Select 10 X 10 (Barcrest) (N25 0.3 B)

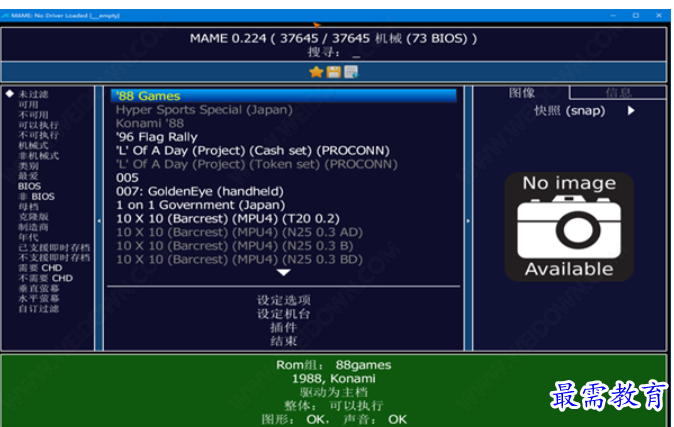(235, 246)
